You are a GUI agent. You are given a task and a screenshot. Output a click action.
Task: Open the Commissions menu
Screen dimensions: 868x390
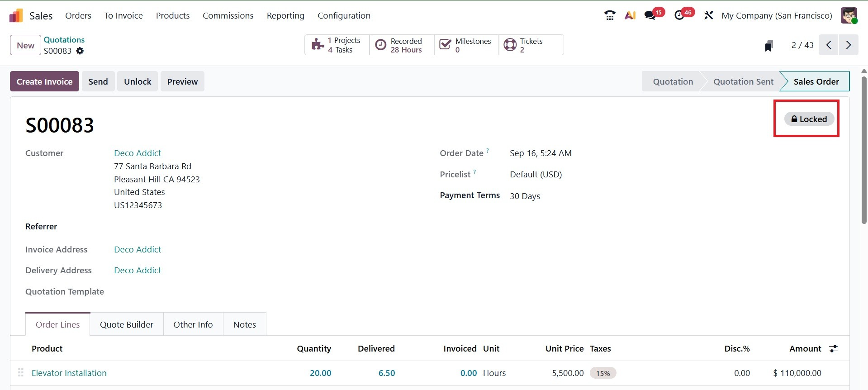[x=228, y=15]
